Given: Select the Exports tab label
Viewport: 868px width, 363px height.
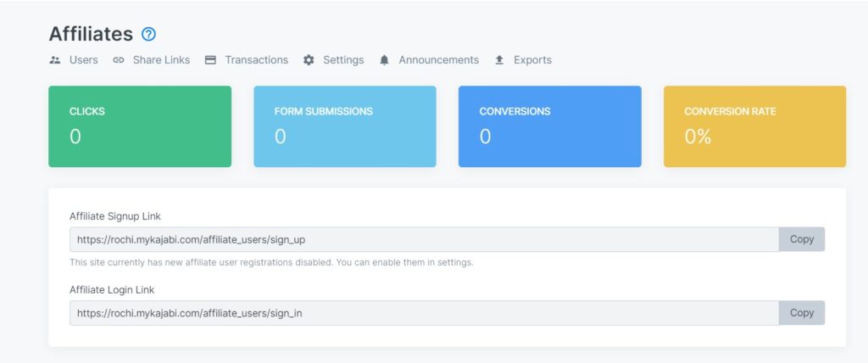Looking at the screenshot, I should (532, 60).
